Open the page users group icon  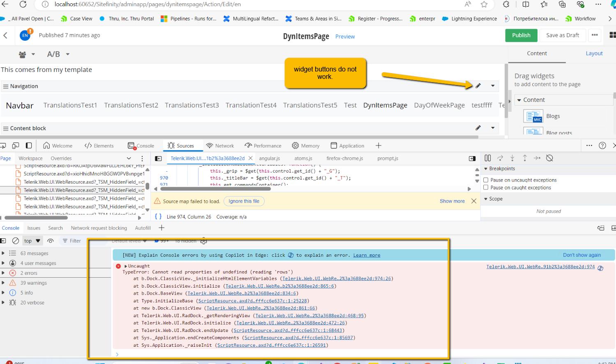point(23,54)
